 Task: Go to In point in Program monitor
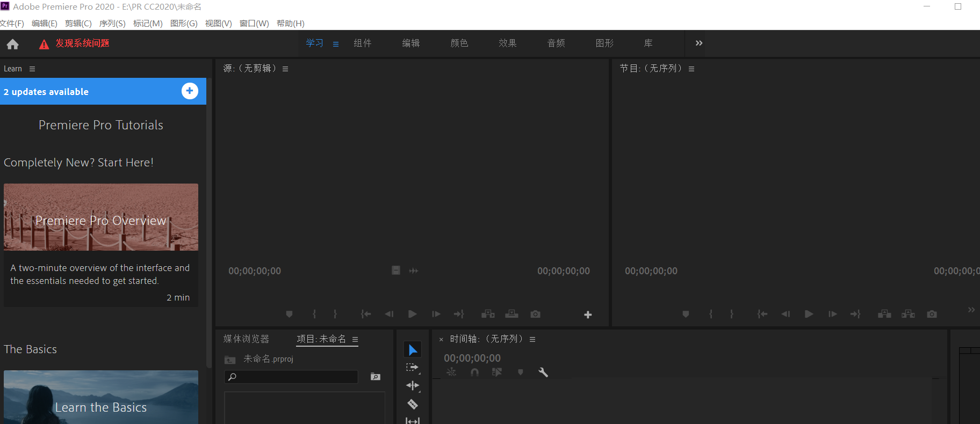point(762,314)
